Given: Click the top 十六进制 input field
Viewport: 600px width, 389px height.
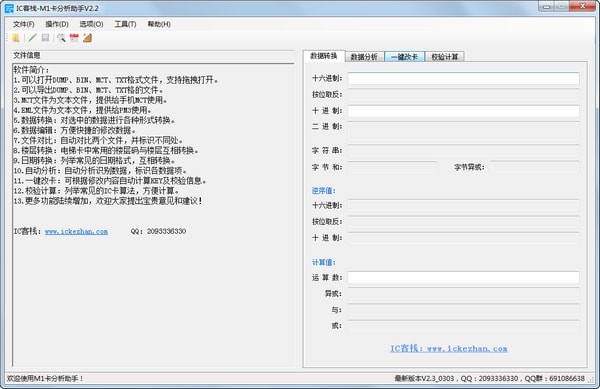Looking at the screenshot, I should [x=463, y=78].
